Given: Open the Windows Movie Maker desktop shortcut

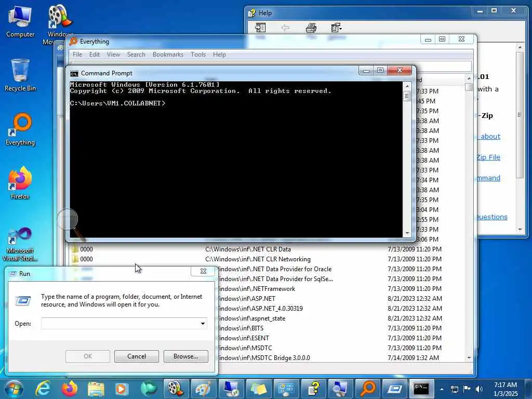Looking at the screenshot, I should pos(60,24).
